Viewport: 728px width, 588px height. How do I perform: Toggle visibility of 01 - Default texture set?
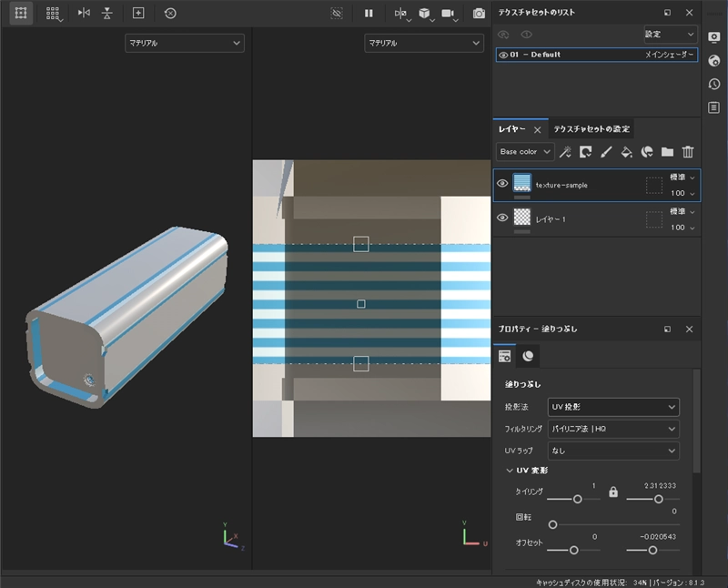click(x=503, y=55)
